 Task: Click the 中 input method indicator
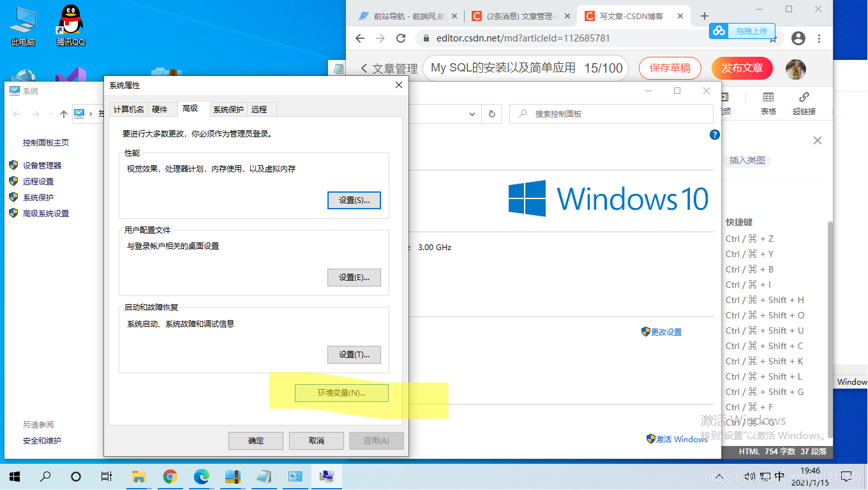[779, 477]
